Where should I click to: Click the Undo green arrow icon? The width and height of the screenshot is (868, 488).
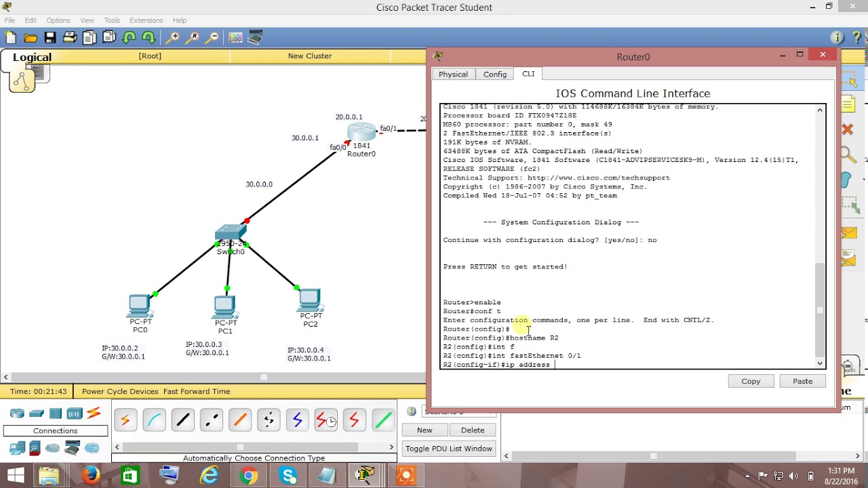129,38
